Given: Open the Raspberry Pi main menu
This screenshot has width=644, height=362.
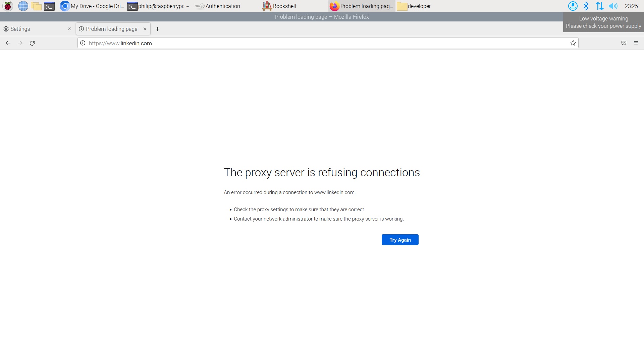Looking at the screenshot, I should coord(8,6).
